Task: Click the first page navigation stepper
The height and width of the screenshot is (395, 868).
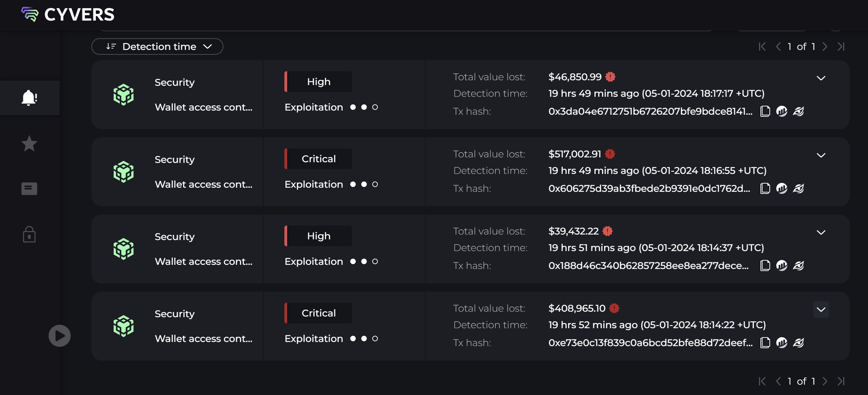Action: click(762, 46)
